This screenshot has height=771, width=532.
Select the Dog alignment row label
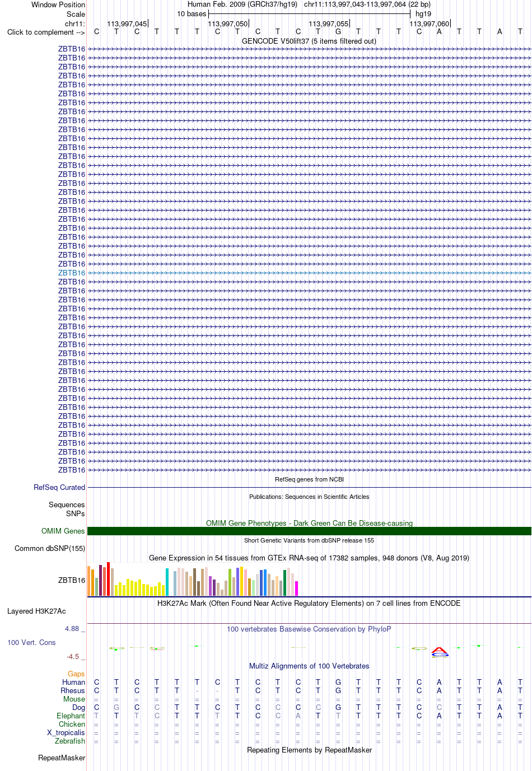(x=78, y=707)
